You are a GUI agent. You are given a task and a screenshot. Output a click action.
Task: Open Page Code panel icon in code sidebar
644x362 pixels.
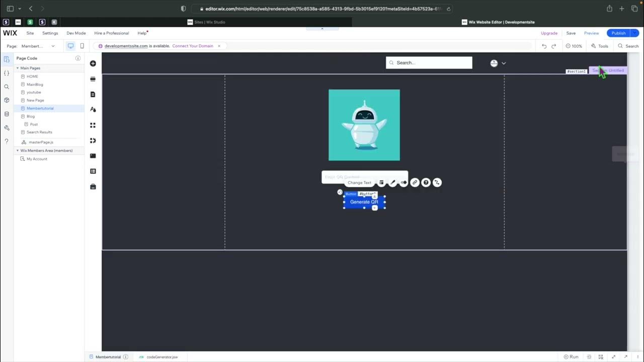pyautogui.click(x=7, y=59)
